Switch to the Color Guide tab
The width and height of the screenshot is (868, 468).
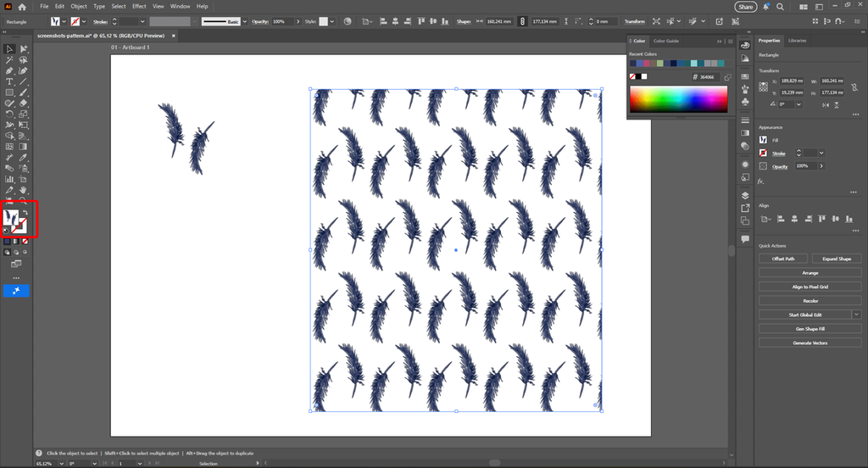666,41
